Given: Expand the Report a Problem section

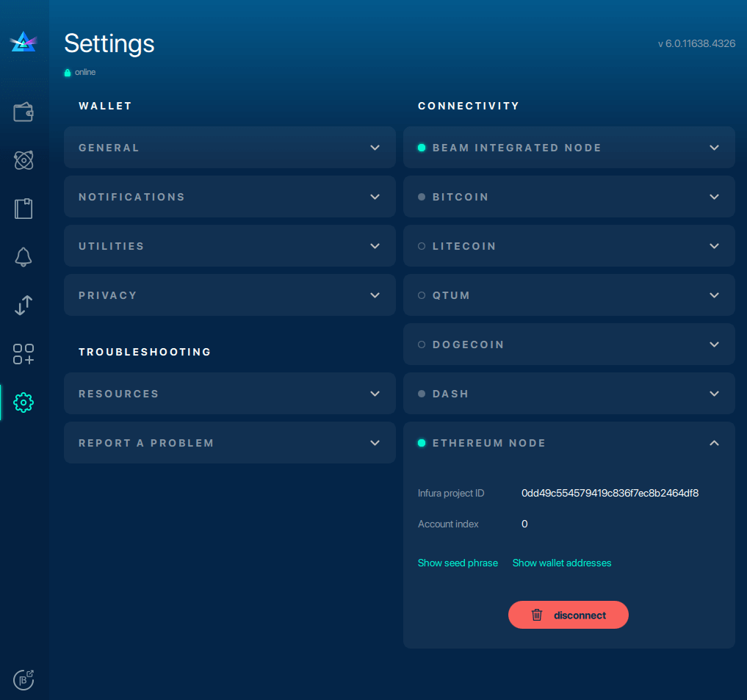Looking at the screenshot, I should pos(229,443).
